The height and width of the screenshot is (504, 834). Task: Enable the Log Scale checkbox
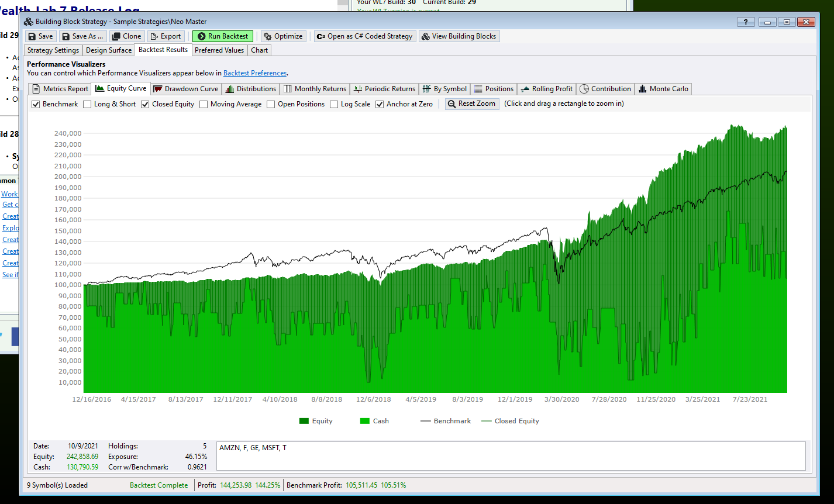334,104
